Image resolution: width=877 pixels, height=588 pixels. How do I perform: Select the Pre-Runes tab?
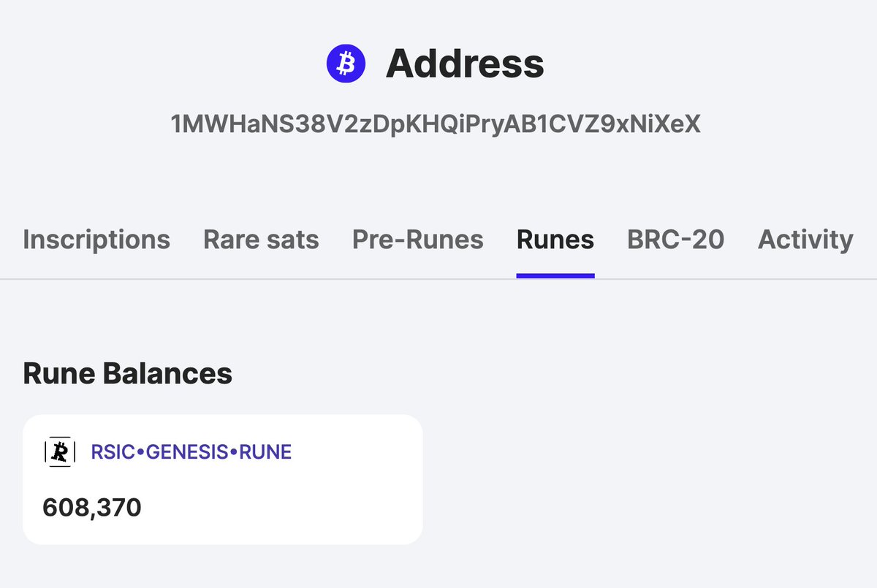417,240
